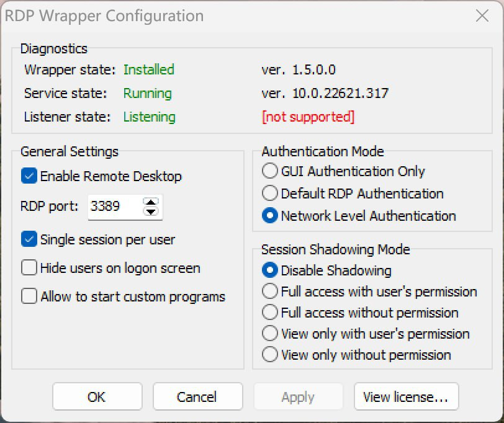This screenshot has height=423, width=504.
Task: Open the View license dialog
Action: (406, 396)
